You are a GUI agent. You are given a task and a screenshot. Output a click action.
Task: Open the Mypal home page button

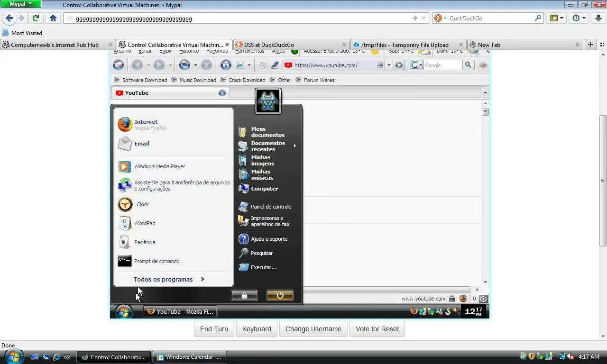click(53, 18)
